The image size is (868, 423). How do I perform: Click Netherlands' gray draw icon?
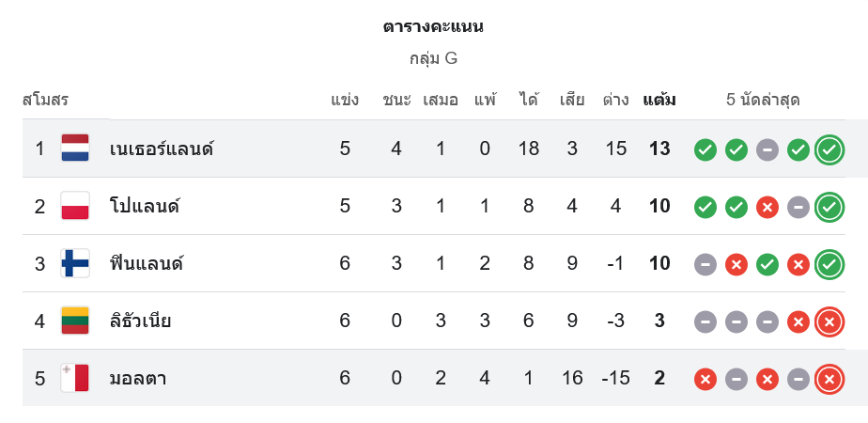767,149
